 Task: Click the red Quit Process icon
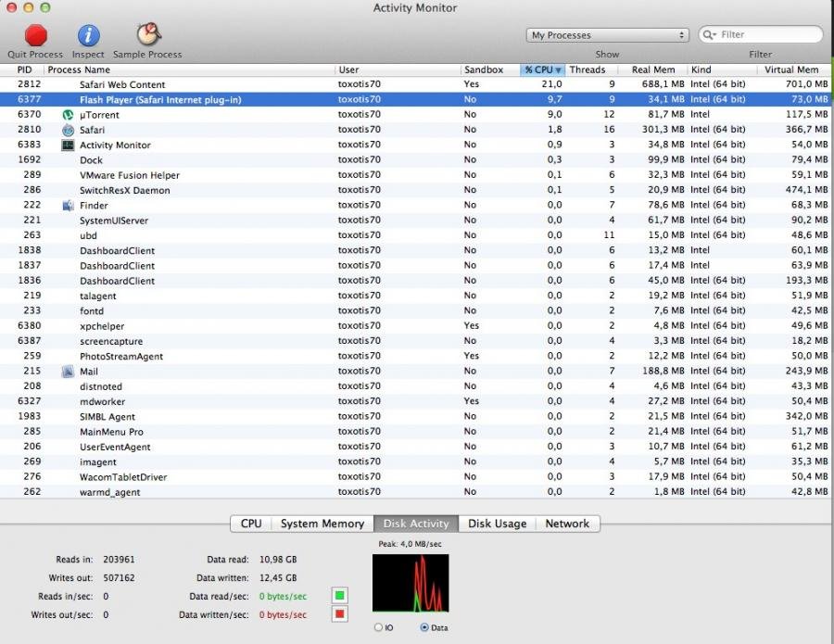[x=33, y=34]
